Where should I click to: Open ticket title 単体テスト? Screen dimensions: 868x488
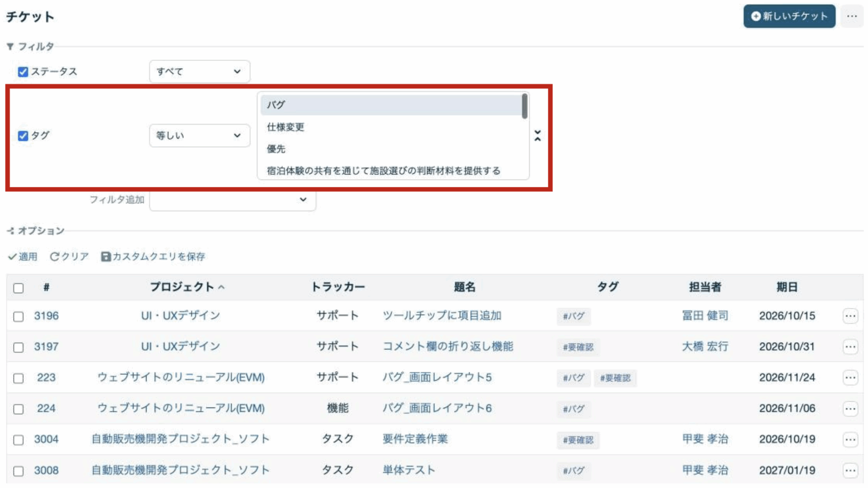[x=409, y=470]
